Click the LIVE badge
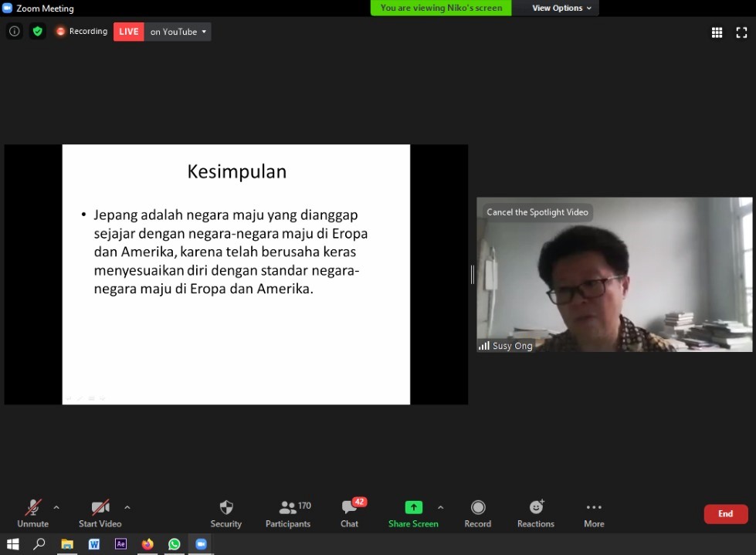The height and width of the screenshot is (555, 756). [x=129, y=32]
